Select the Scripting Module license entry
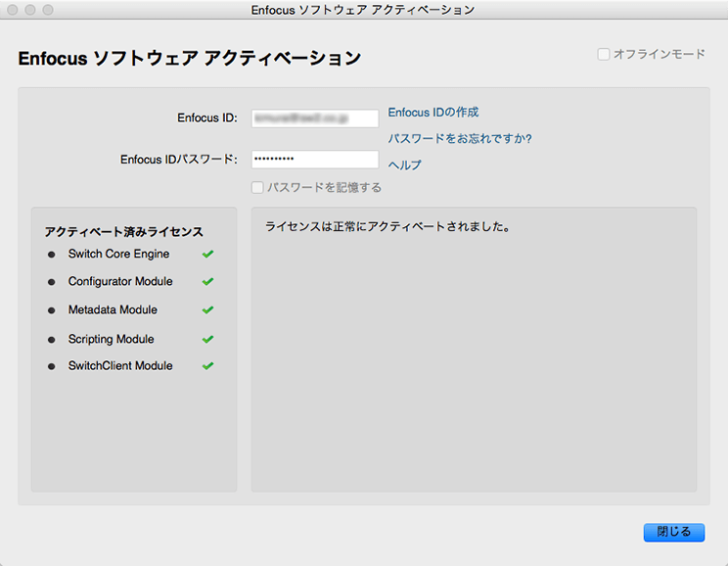 111,339
